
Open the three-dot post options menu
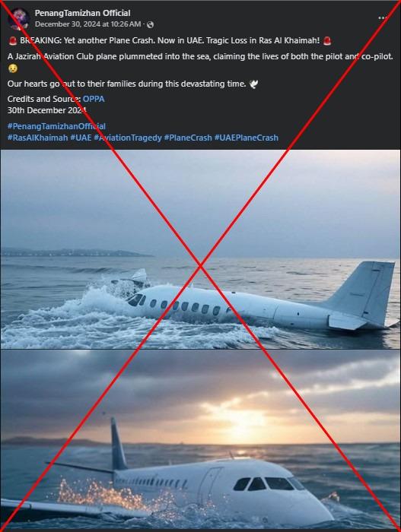tap(383, 17)
